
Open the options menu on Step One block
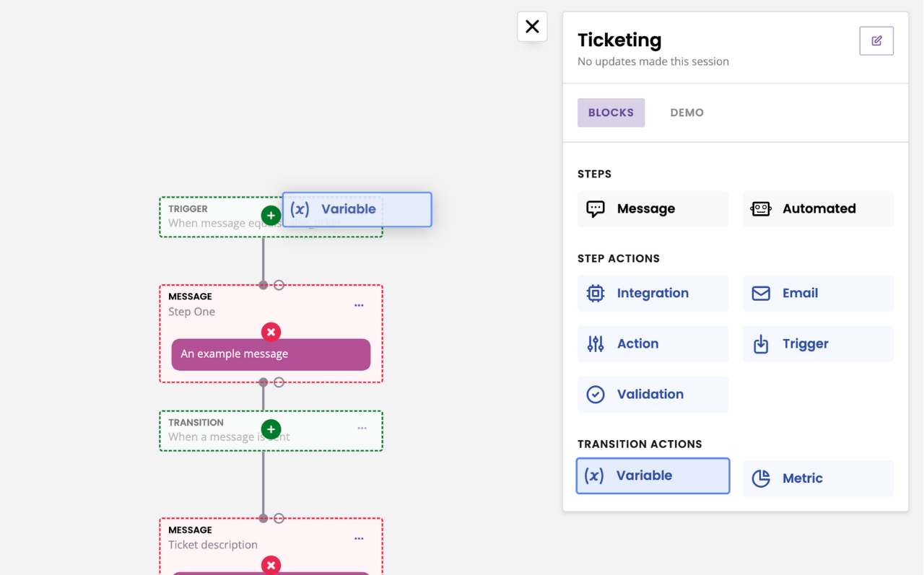click(359, 304)
